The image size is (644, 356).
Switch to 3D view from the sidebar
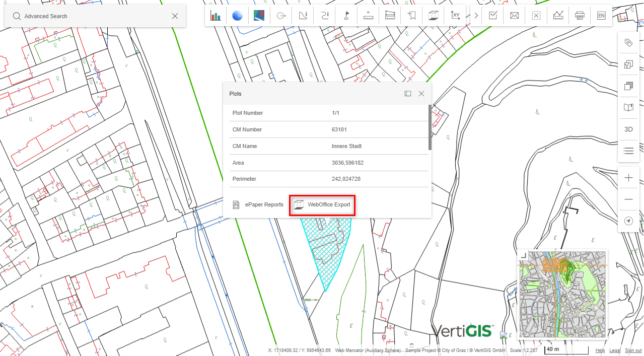[x=628, y=129]
